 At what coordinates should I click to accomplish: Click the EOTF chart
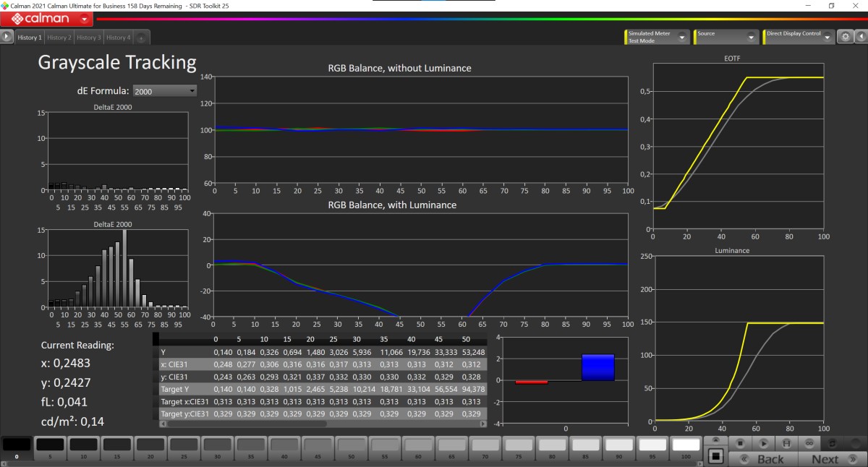pos(738,147)
